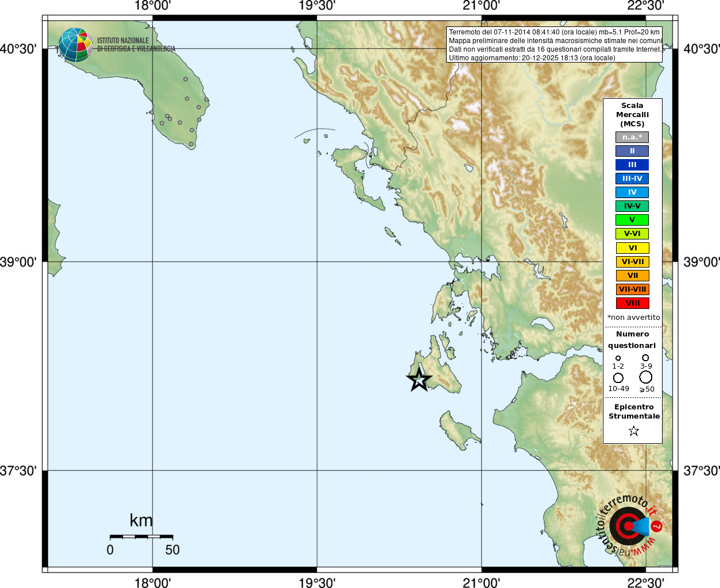Click the 10-49 questionnaires circle symbol

[618, 378]
